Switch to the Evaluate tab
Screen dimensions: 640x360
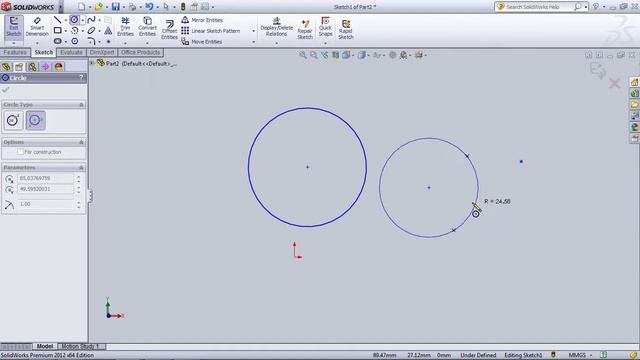pos(71,52)
